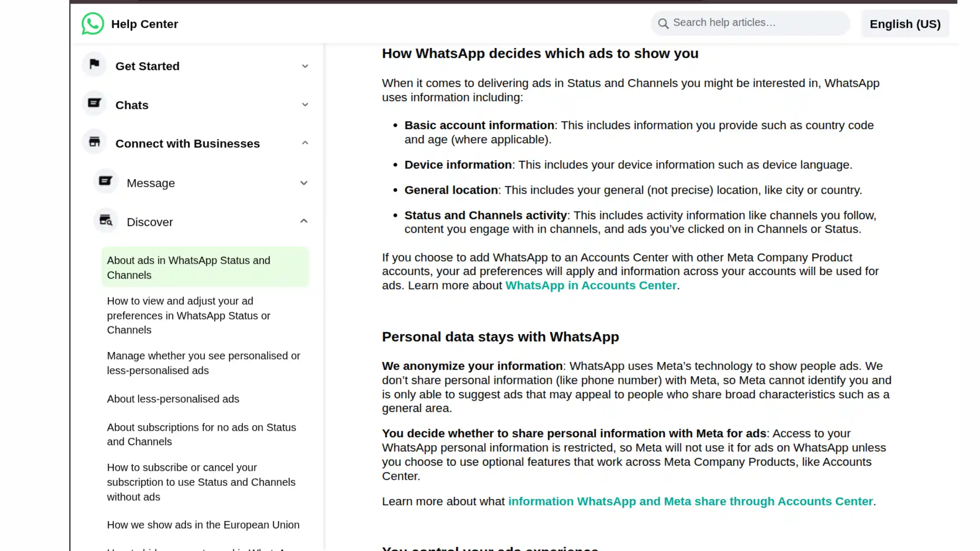Open How we show ads in European Union
This screenshot has width=980, height=551.
click(203, 525)
